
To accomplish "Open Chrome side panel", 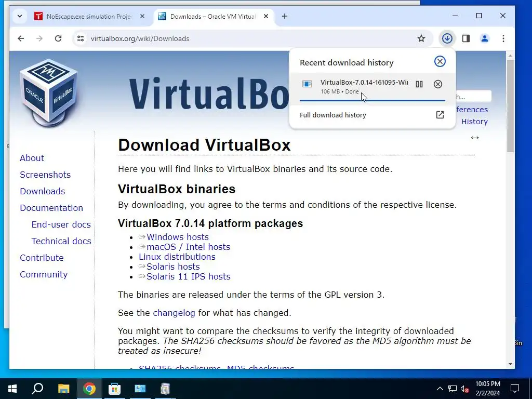I will point(466,38).
